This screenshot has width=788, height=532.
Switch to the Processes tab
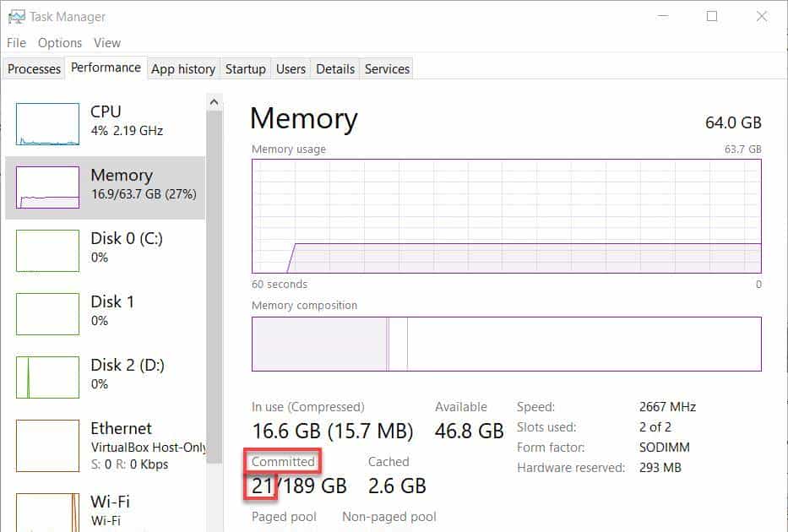[33, 68]
